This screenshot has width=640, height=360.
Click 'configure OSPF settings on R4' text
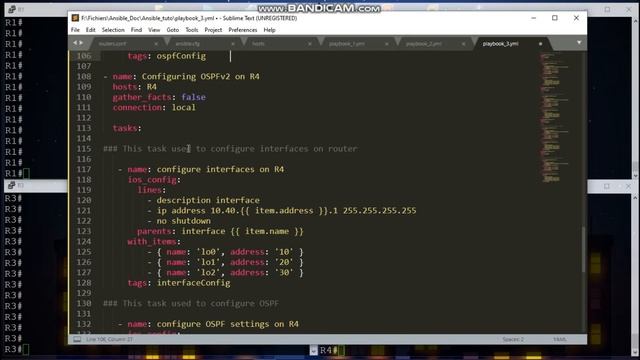click(x=228, y=324)
